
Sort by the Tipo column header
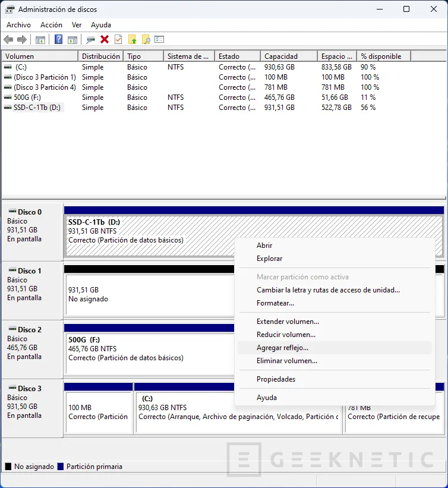[x=143, y=56]
